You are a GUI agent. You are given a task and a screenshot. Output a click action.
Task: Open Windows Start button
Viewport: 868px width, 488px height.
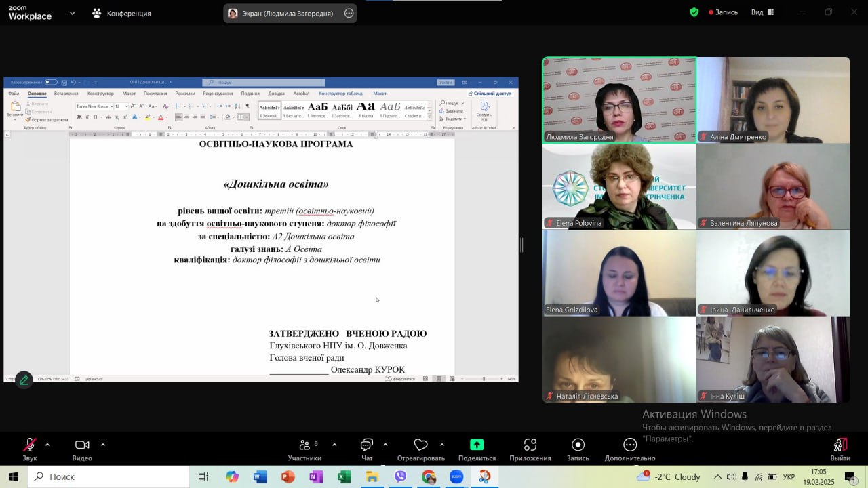[14, 476]
